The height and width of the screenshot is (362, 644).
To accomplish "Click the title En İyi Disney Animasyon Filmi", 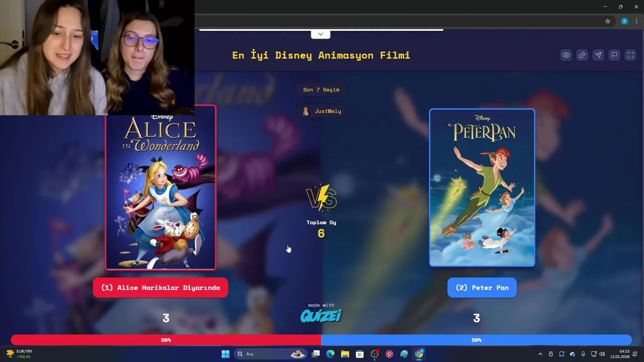I will pyautogui.click(x=321, y=55).
